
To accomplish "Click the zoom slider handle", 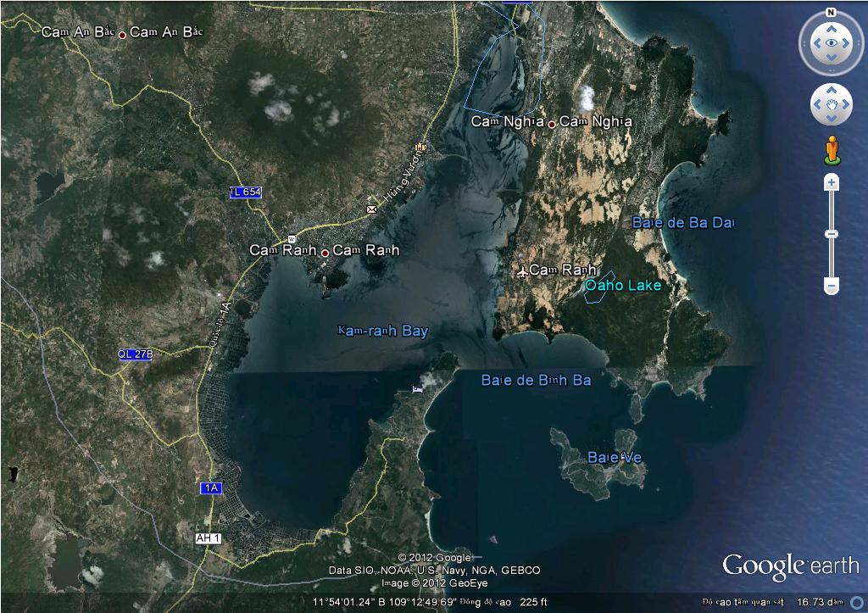I will tap(832, 234).
